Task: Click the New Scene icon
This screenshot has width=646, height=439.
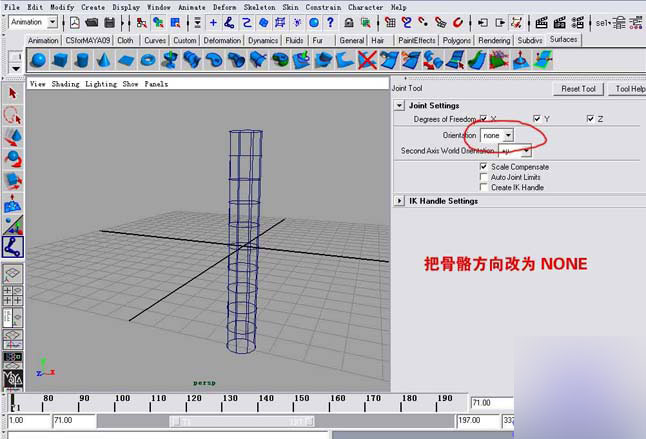Action: (x=75, y=23)
